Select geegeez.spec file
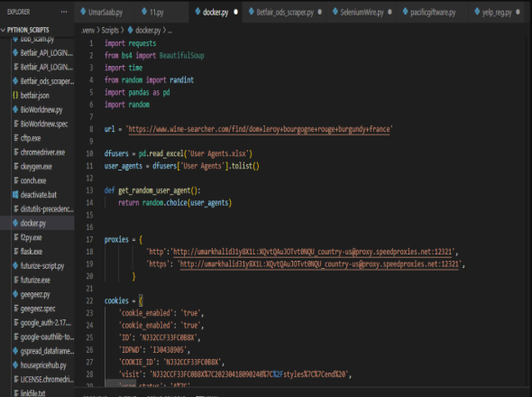Image resolution: width=532 pixels, height=397 pixels. point(38,309)
